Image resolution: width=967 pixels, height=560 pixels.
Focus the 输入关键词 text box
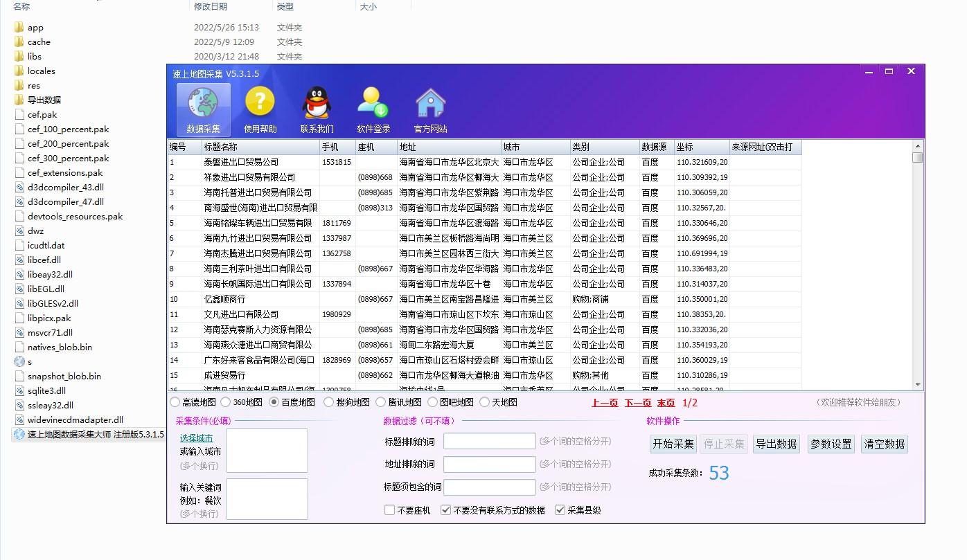click(x=267, y=499)
